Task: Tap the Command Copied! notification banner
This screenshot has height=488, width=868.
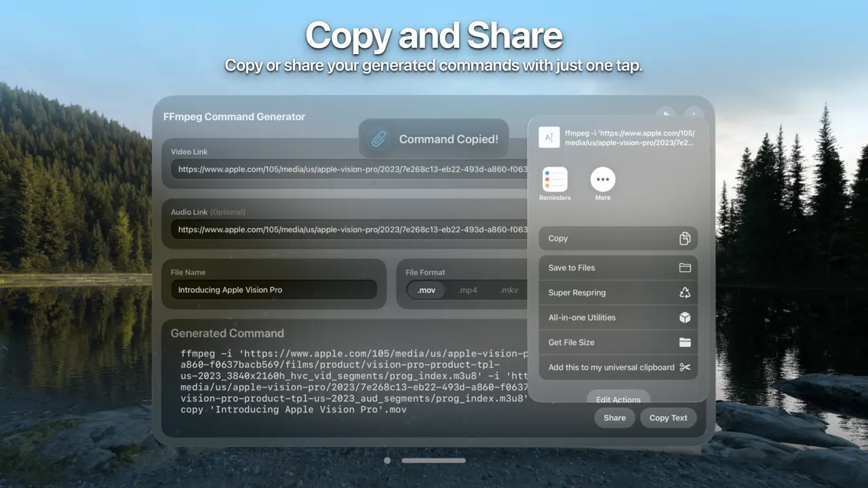Action: point(433,139)
